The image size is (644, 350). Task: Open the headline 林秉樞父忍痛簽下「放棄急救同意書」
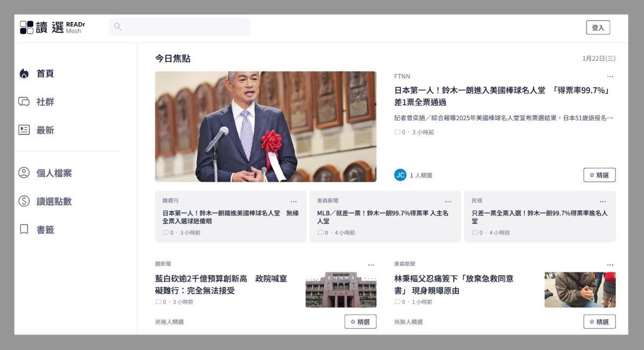point(454,285)
